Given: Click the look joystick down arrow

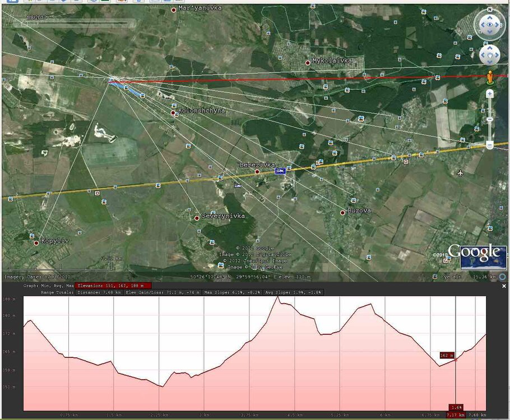Looking at the screenshot, I should pos(490,31).
